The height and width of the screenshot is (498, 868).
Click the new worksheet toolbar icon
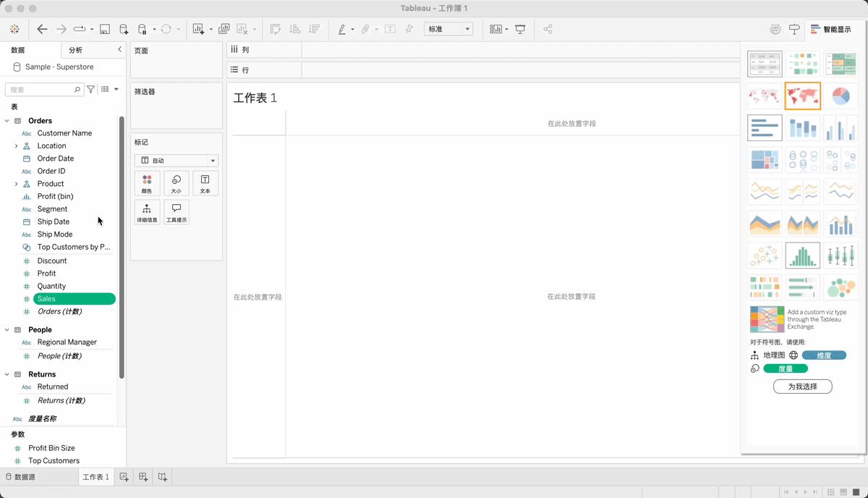click(x=199, y=29)
